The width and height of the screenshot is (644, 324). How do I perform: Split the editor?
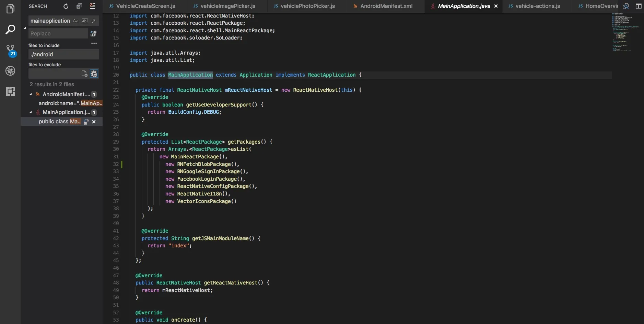639,6
